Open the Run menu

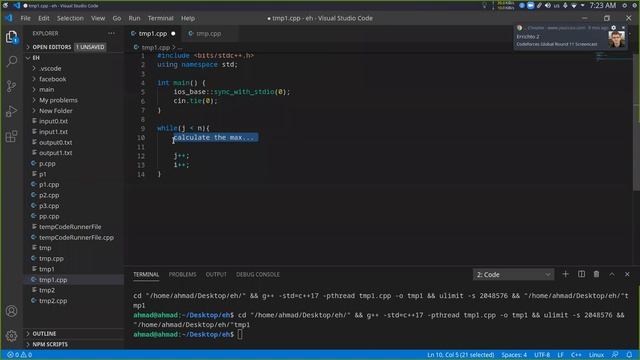point(134,18)
